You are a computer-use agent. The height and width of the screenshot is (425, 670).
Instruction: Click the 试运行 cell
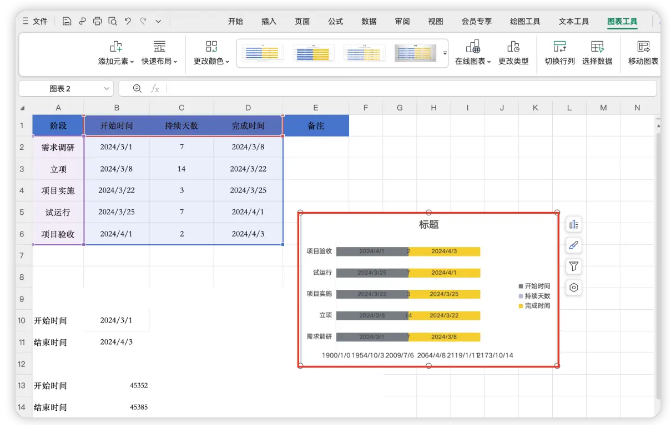pos(58,212)
